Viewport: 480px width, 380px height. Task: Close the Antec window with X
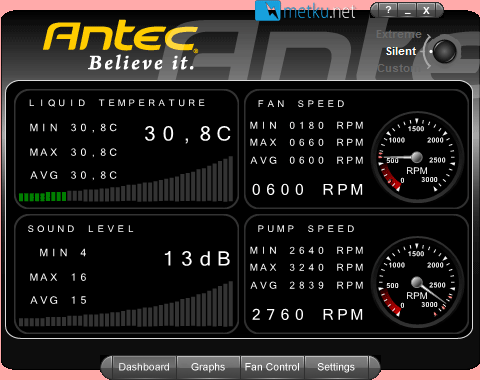(426, 10)
